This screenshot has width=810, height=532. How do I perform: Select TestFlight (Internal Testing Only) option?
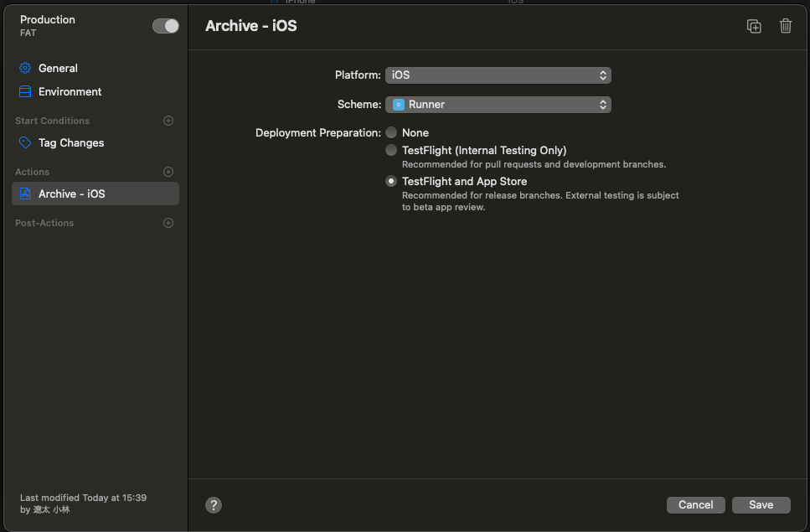tap(391, 150)
